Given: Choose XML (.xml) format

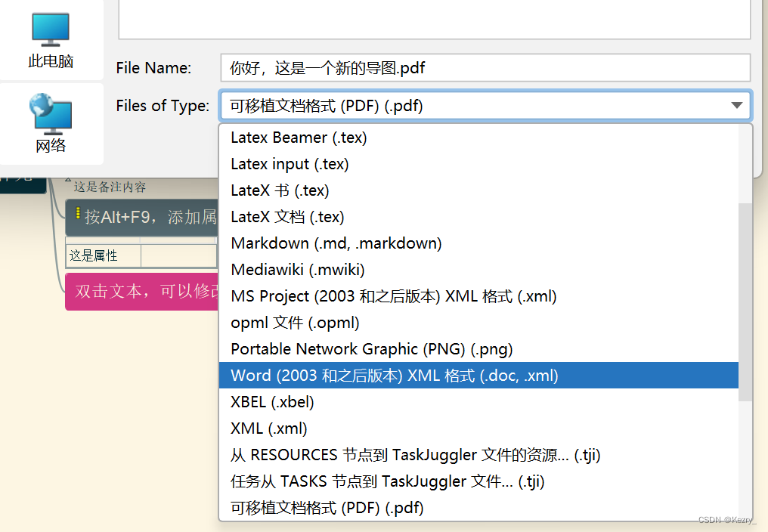Looking at the screenshot, I should [x=478, y=428].
